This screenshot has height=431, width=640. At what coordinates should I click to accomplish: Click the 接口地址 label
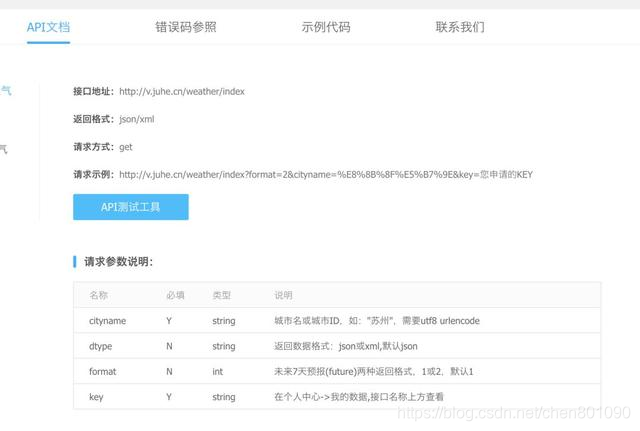(93, 91)
